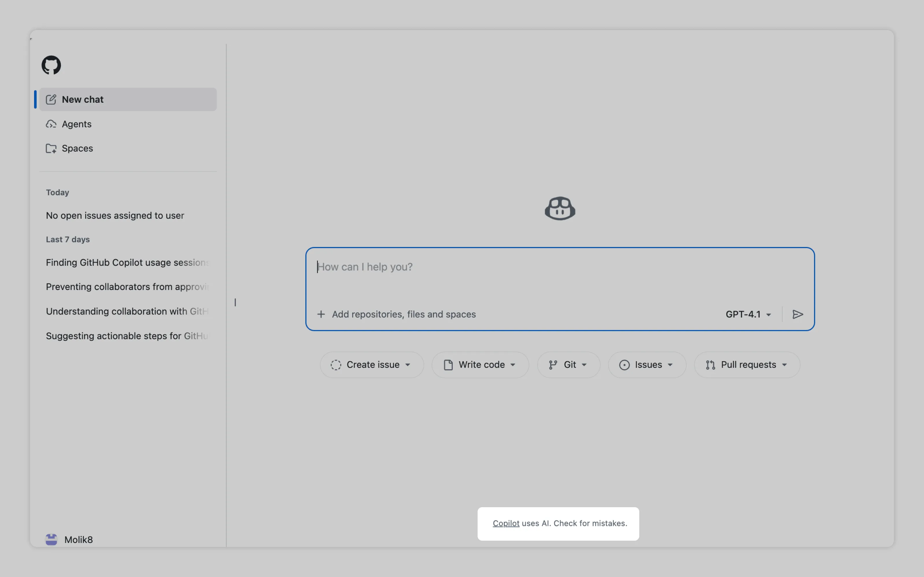This screenshot has width=924, height=577.
Task: Click the Copilot link in the disclaimer
Action: coord(506,523)
